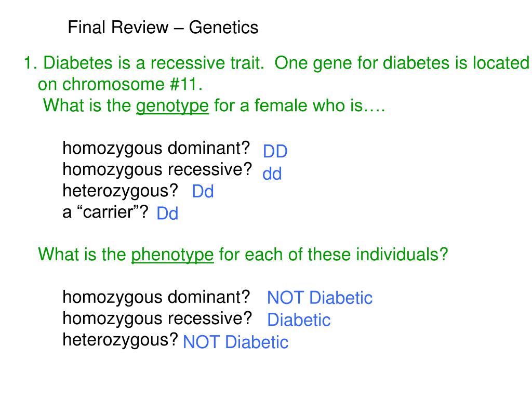Click the underlined word 'genotype'
532x399 pixels.
point(172,106)
